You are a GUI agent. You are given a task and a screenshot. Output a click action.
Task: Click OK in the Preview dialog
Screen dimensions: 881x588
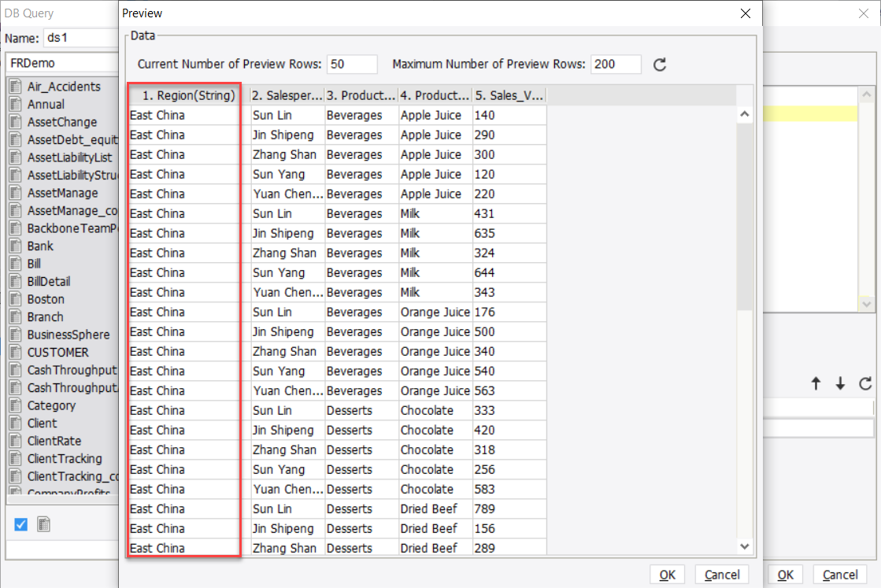click(667, 575)
